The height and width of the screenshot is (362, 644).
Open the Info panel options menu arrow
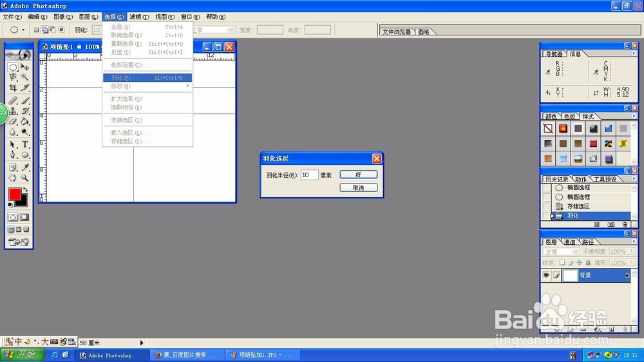tap(634, 53)
